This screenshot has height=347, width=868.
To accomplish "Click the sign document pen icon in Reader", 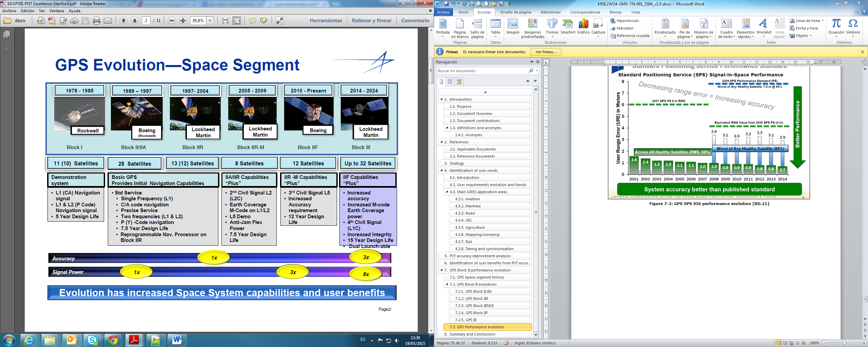I will point(63,21).
